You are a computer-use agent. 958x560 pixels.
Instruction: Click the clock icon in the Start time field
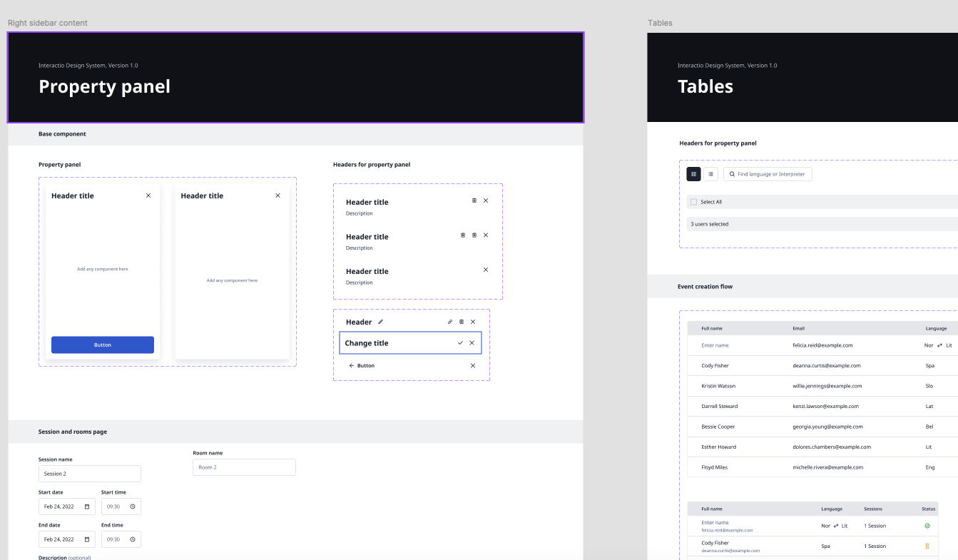(133, 506)
